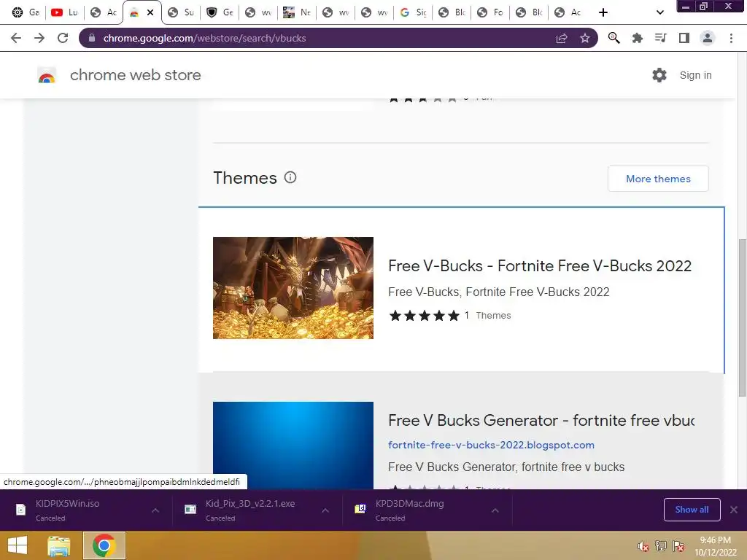This screenshot has height=560, width=747.
Task: Show info about Themes section
Action: (290, 178)
